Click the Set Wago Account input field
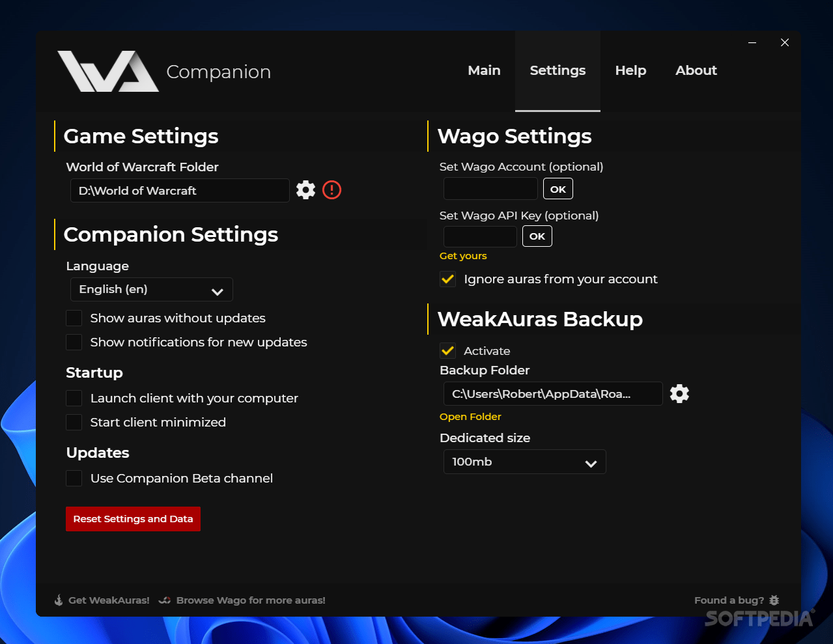The height and width of the screenshot is (644, 833). click(x=490, y=189)
